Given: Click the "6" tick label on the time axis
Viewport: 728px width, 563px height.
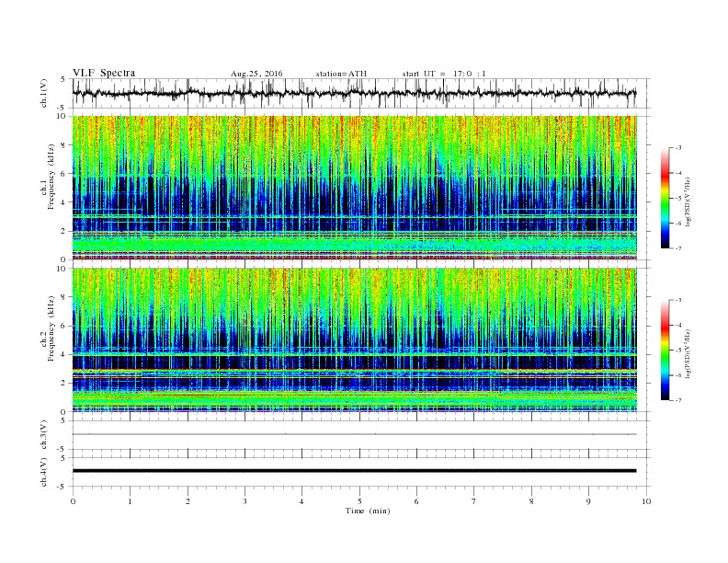Looking at the screenshot, I should pos(417,501).
